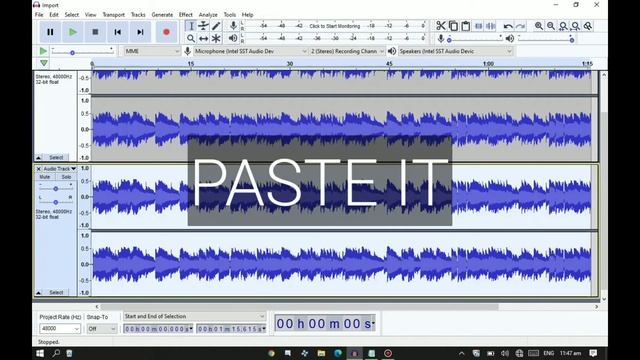The height and width of the screenshot is (360, 640).
Task: Open the Snap-To Off dropdown
Action: tap(102, 329)
